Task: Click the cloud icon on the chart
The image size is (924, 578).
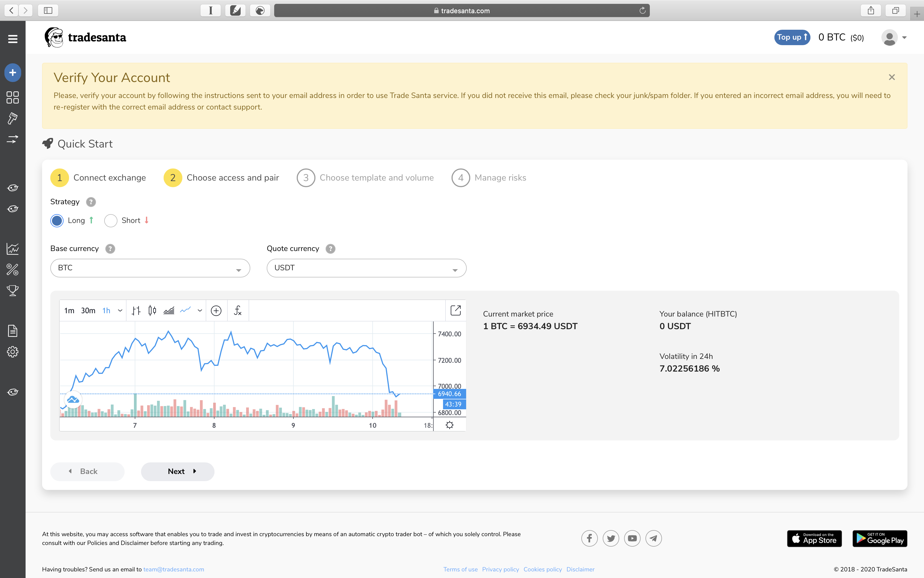Action: [x=73, y=400]
